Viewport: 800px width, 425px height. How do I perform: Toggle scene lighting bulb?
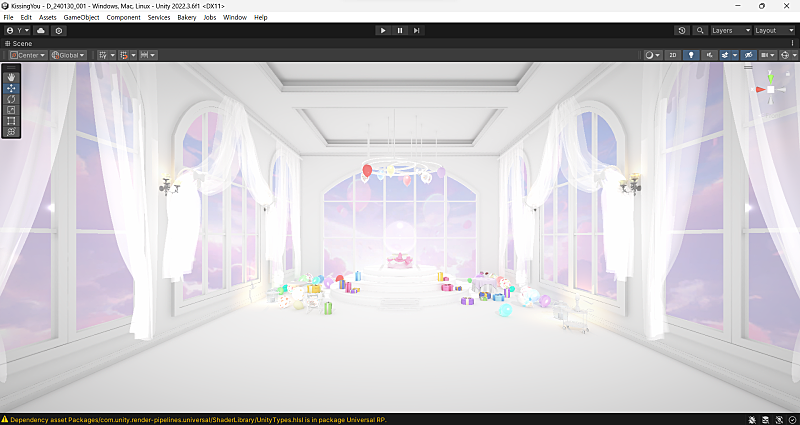(x=690, y=55)
